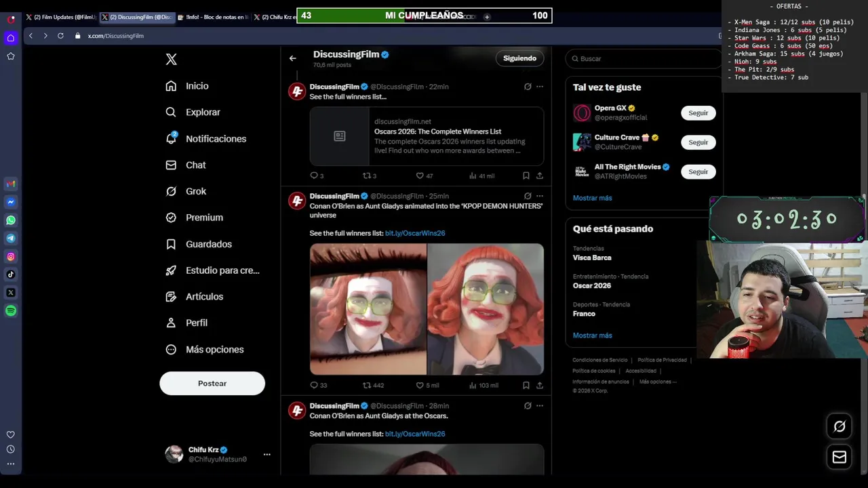The height and width of the screenshot is (488, 868).
Task: Click the browser forward arrow
Action: 45,35
